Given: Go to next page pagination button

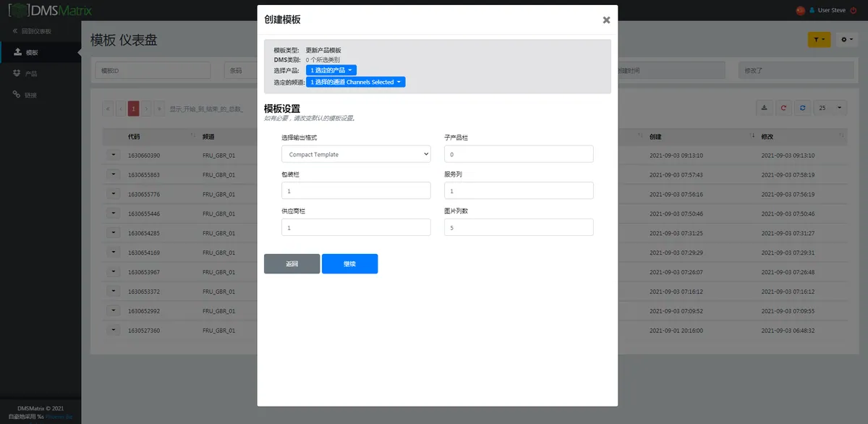Looking at the screenshot, I should click(x=147, y=109).
